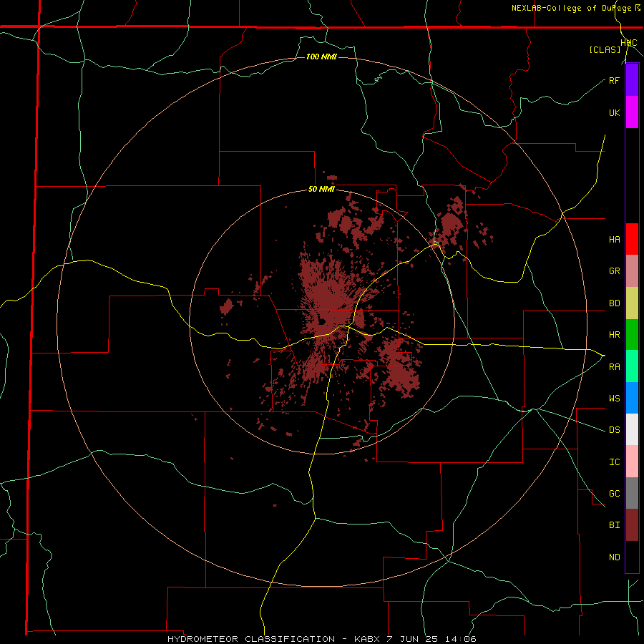
Task: Click the 100 NMI range ring label
Action: click(321, 57)
